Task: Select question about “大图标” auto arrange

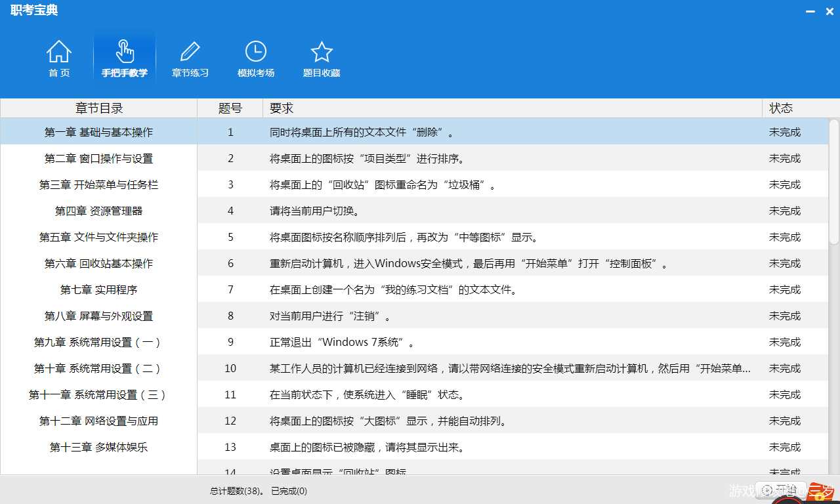Action: [513, 421]
